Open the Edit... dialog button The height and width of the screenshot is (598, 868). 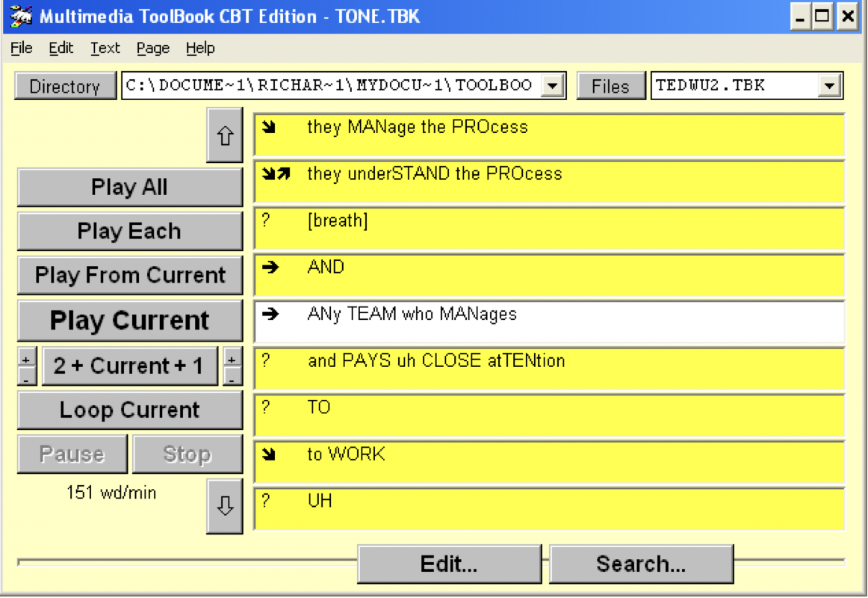coord(449,564)
